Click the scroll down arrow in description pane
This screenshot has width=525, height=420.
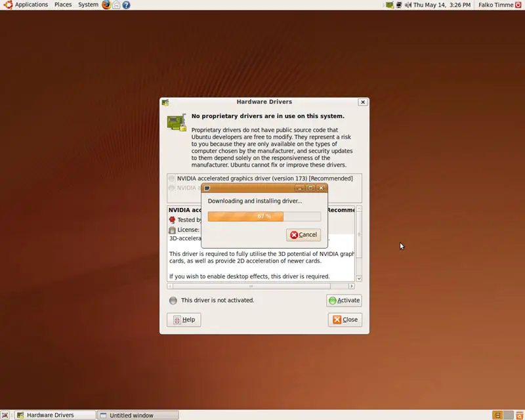click(x=359, y=279)
